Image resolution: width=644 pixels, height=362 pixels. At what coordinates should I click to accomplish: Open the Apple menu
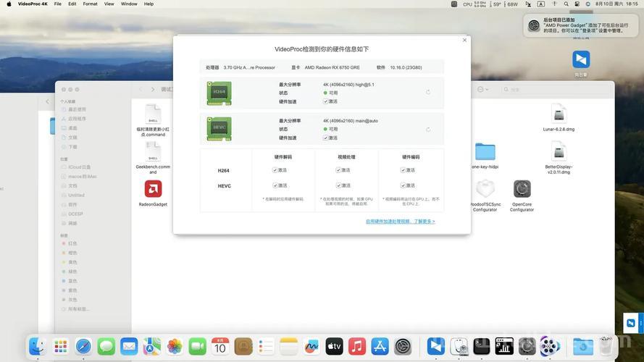pyautogui.click(x=9, y=4)
